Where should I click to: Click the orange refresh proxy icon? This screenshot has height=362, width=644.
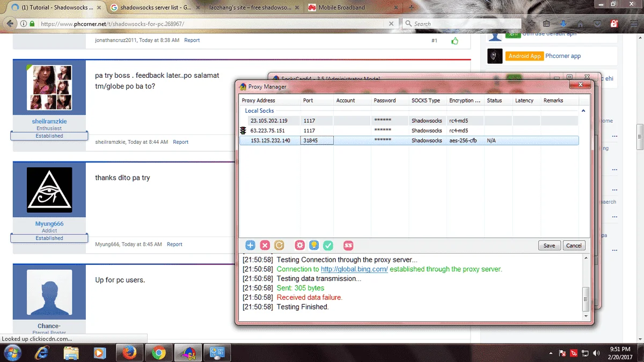(x=279, y=245)
